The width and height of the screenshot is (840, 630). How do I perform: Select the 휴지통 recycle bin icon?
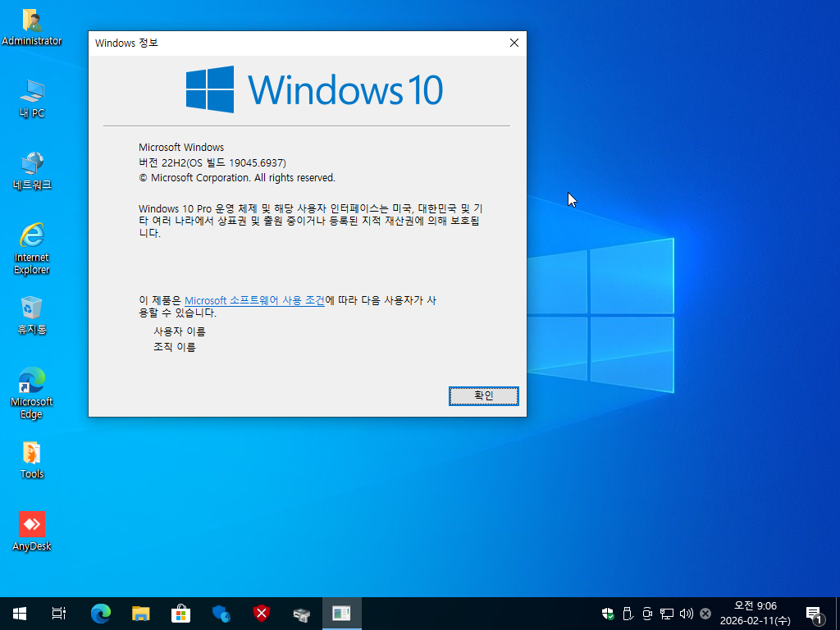tap(32, 316)
